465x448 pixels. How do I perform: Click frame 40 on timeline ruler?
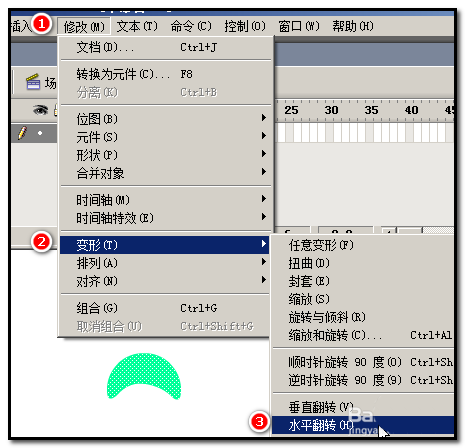tap(412, 110)
